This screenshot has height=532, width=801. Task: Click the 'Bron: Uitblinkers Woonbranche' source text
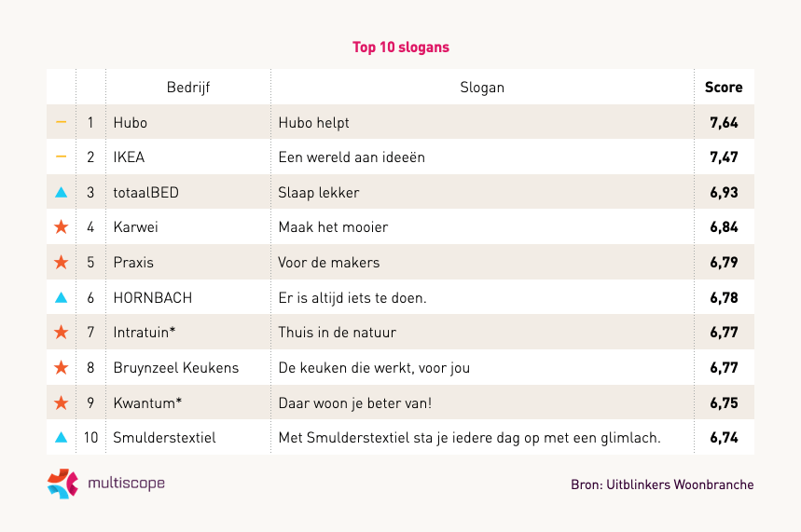click(662, 484)
